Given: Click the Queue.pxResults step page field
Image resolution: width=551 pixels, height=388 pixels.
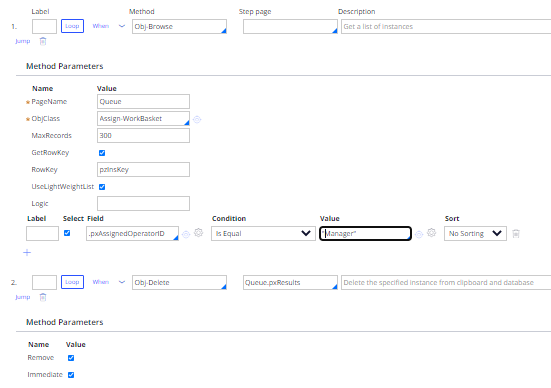Looking at the screenshot, I should click(290, 282).
